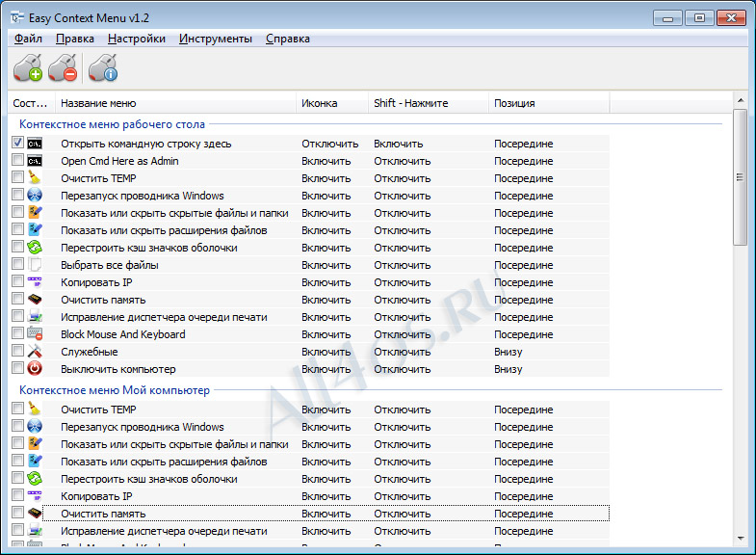Click the 'Иконка' column header

tap(332, 103)
